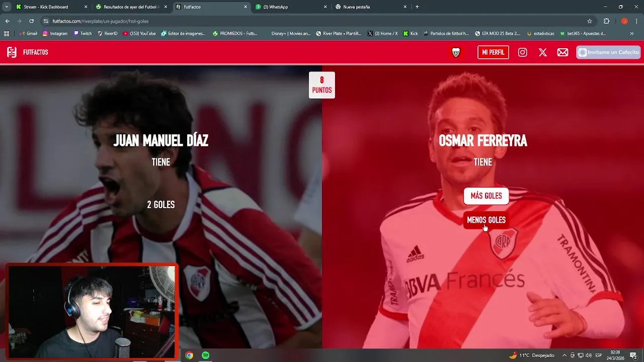644x362 pixels.
Task: Choose MÁS GOLES for Osmar Ferreyra
Action: 486,196
